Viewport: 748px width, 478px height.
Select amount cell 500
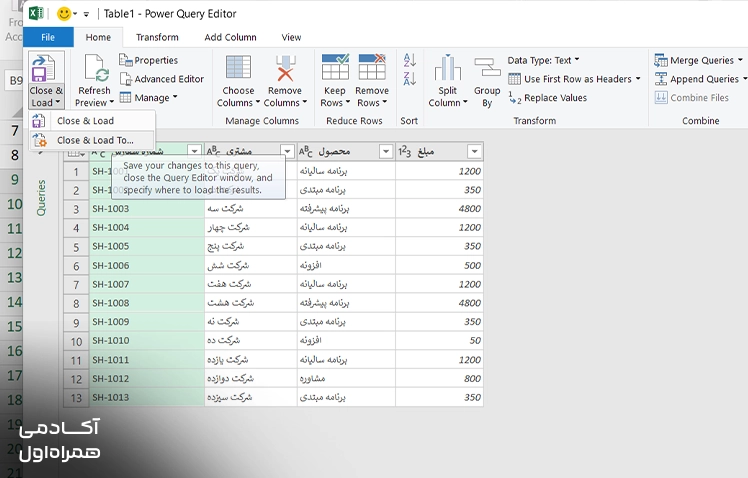click(439, 265)
